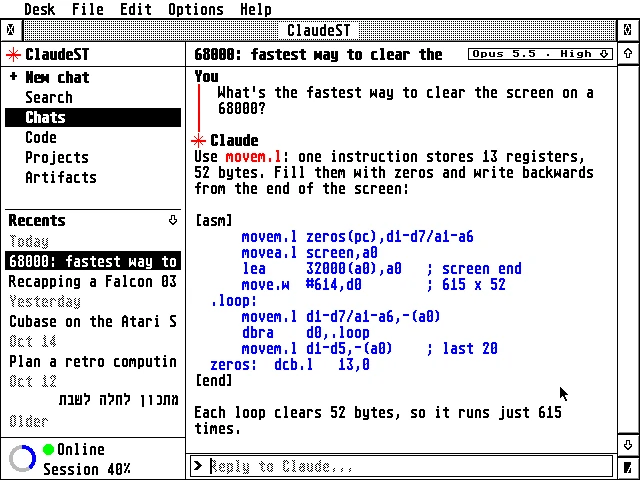Open Search in the sidebar

[49, 97]
